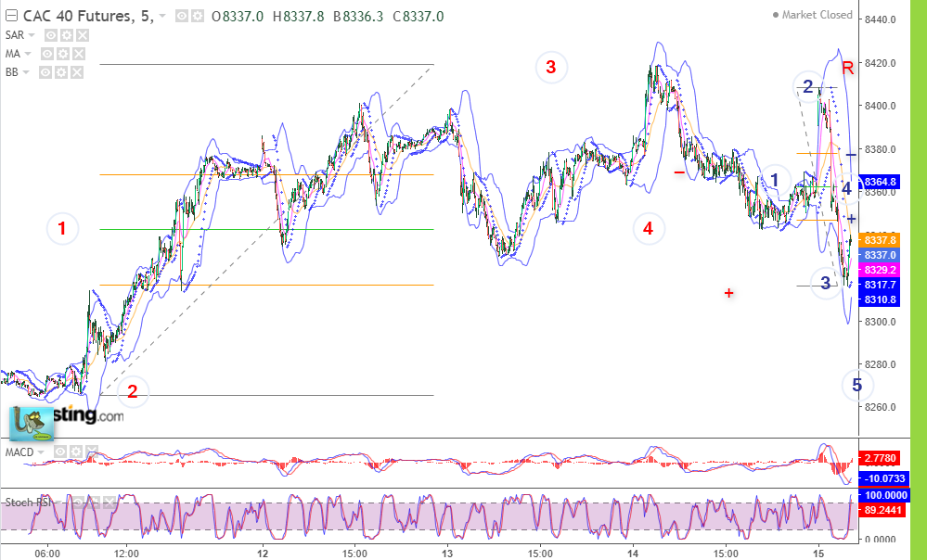Image resolution: width=927 pixels, height=560 pixels.
Task: Remove the BB indicator
Action: click(x=76, y=72)
